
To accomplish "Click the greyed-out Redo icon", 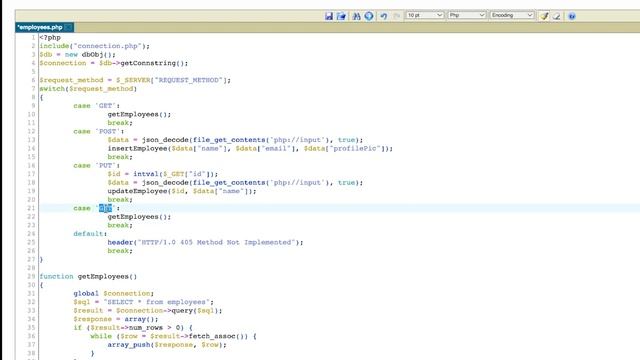I will 396,16.
